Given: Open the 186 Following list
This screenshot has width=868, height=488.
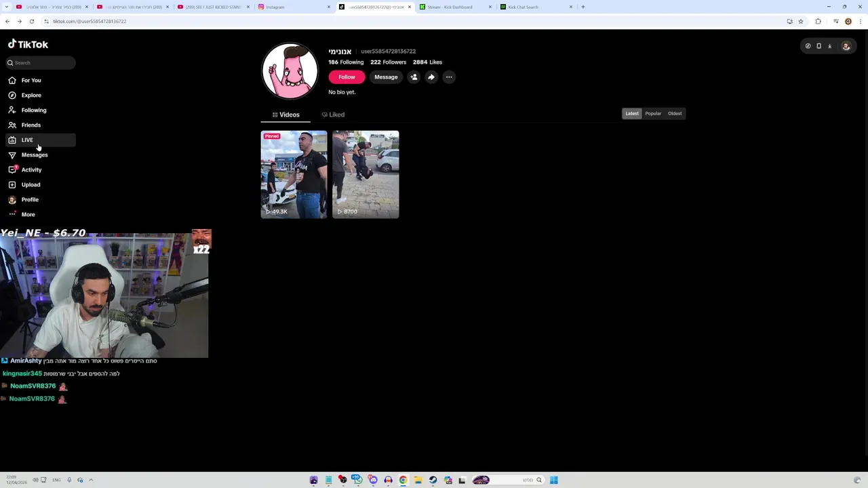Looking at the screenshot, I should pyautogui.click(x=346, y=62).
